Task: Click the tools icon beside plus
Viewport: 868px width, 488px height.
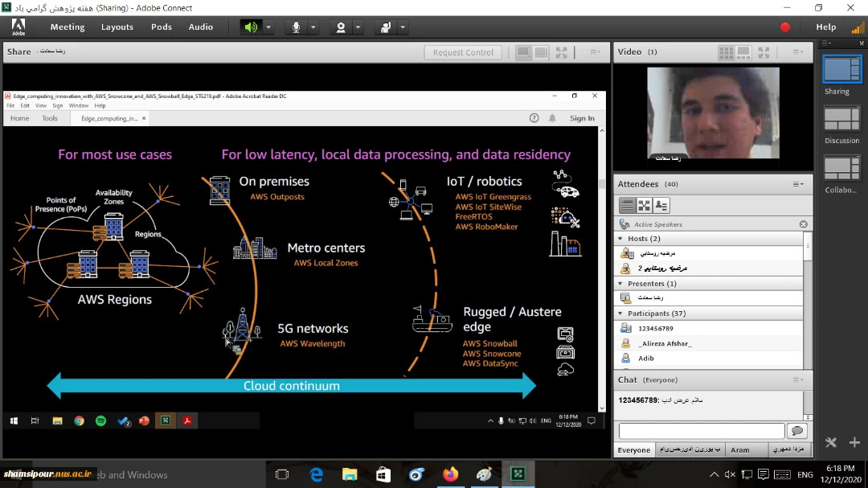Action: pyautogui.click(x=831, y=442)
